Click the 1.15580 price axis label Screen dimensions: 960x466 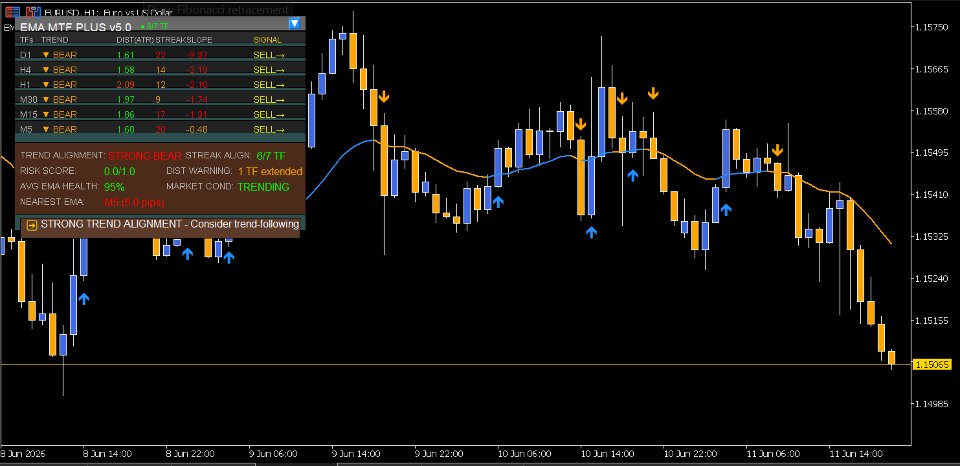point(931,111)
